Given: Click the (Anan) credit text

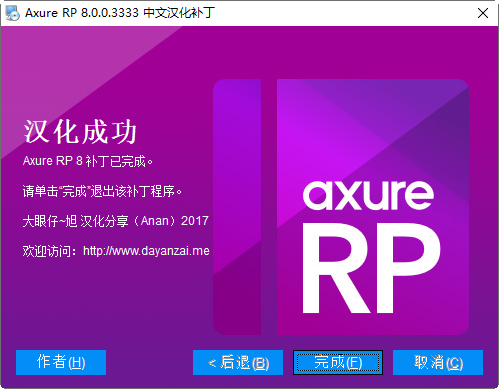Looking at the screenshot, I should pos(154,221).
